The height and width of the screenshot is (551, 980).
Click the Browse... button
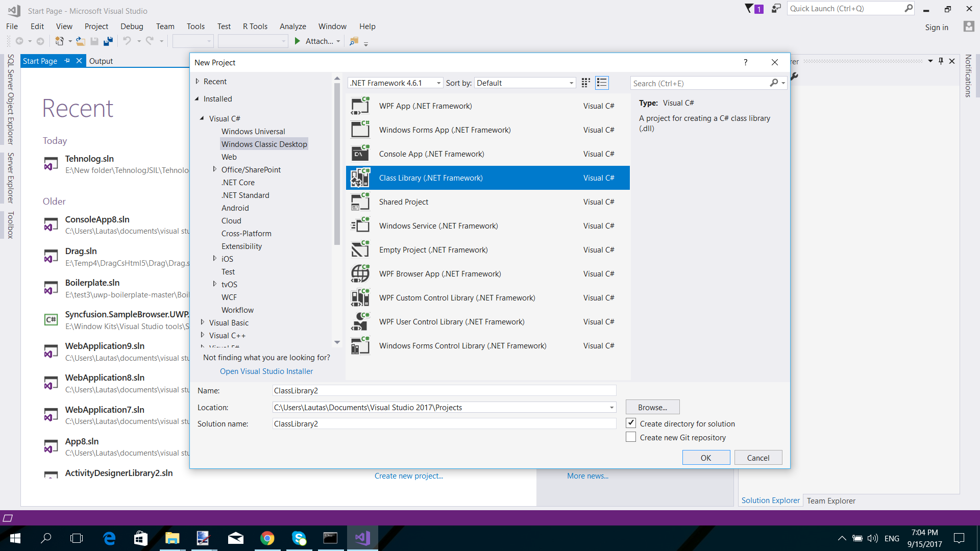pyautogui.click(x=652, y=407)
